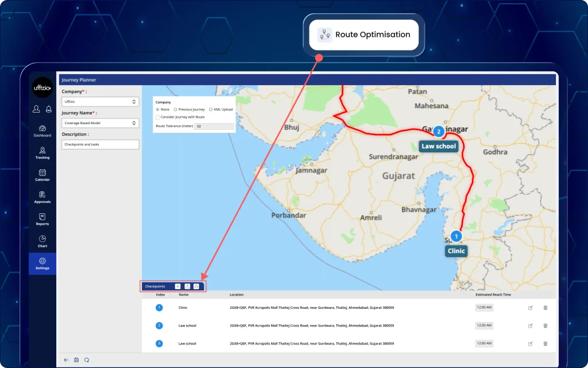Click the reset refresh icon at bottom

(x=87, y=360)
